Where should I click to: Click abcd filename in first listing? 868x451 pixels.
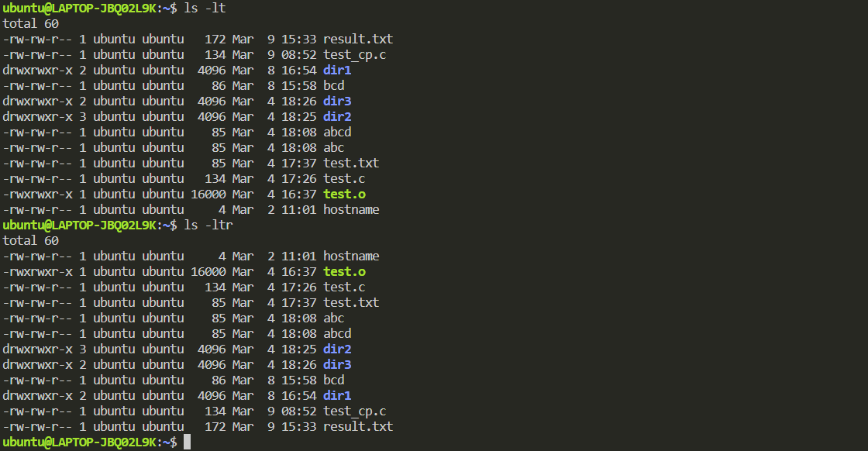pos(337,133)
